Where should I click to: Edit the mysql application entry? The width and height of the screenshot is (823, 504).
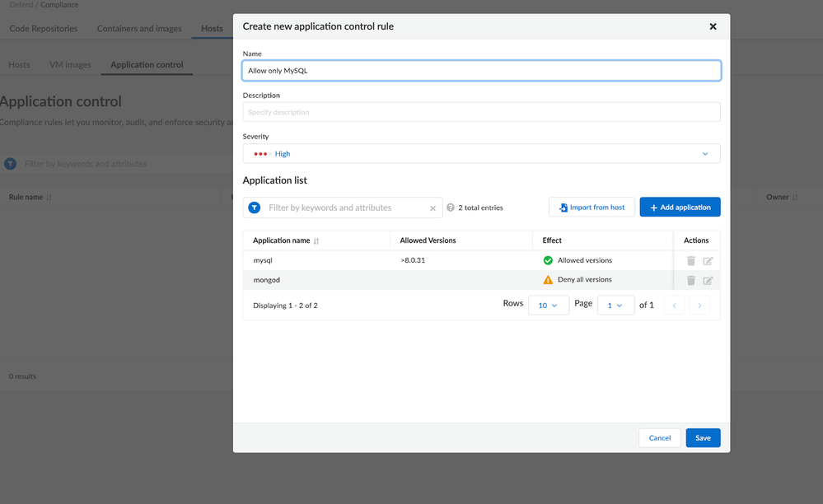(x=708, y=261)
